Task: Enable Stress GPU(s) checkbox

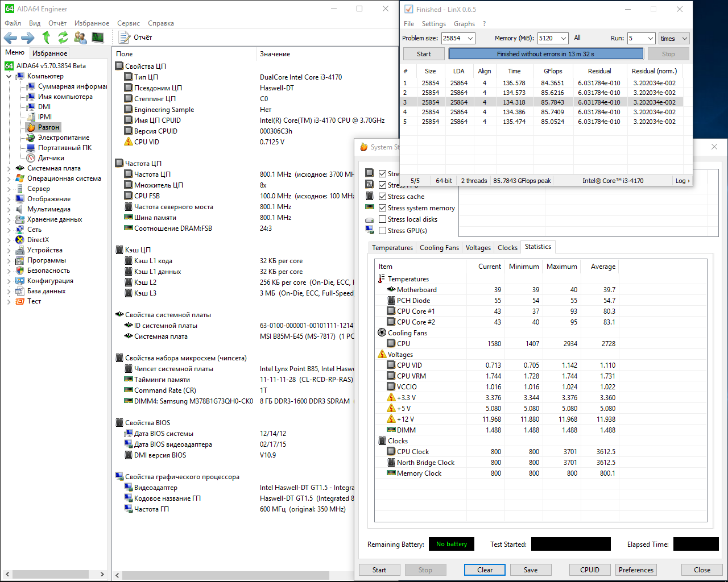Action: [x=382, y=231]
